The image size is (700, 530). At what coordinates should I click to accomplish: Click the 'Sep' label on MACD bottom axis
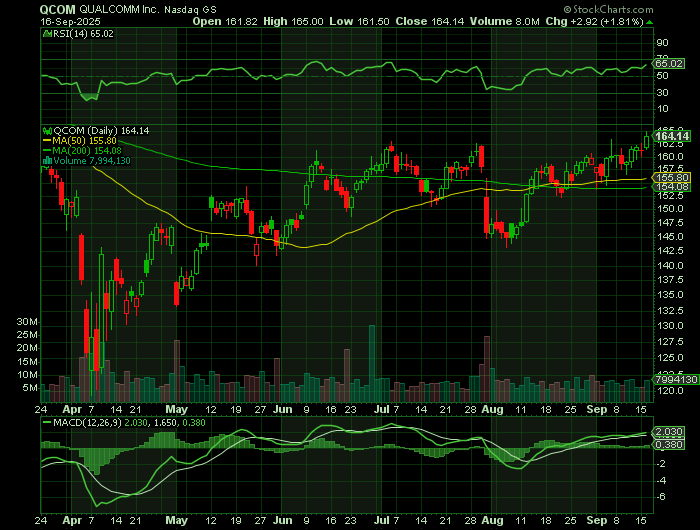point(597,521)
